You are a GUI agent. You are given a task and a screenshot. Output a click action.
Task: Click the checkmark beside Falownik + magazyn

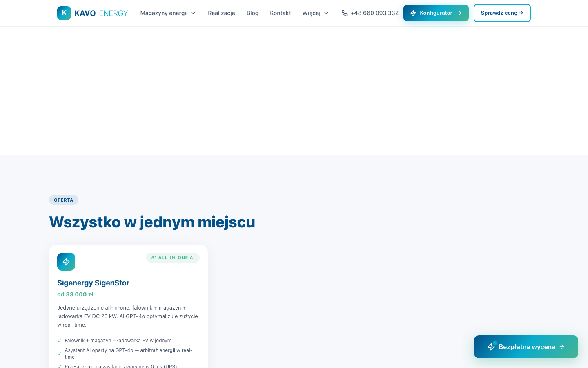59,341
